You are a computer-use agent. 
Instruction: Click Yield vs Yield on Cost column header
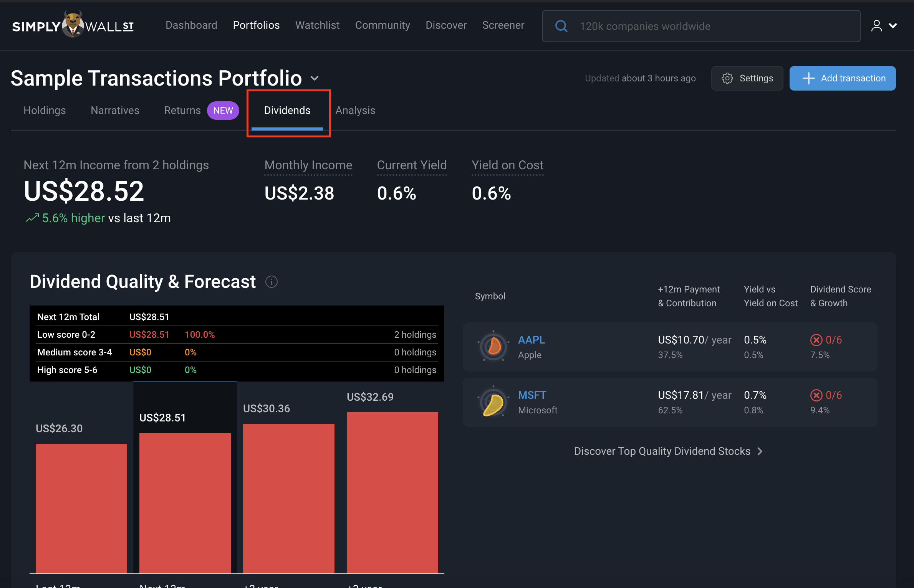(x=770, y=296)
